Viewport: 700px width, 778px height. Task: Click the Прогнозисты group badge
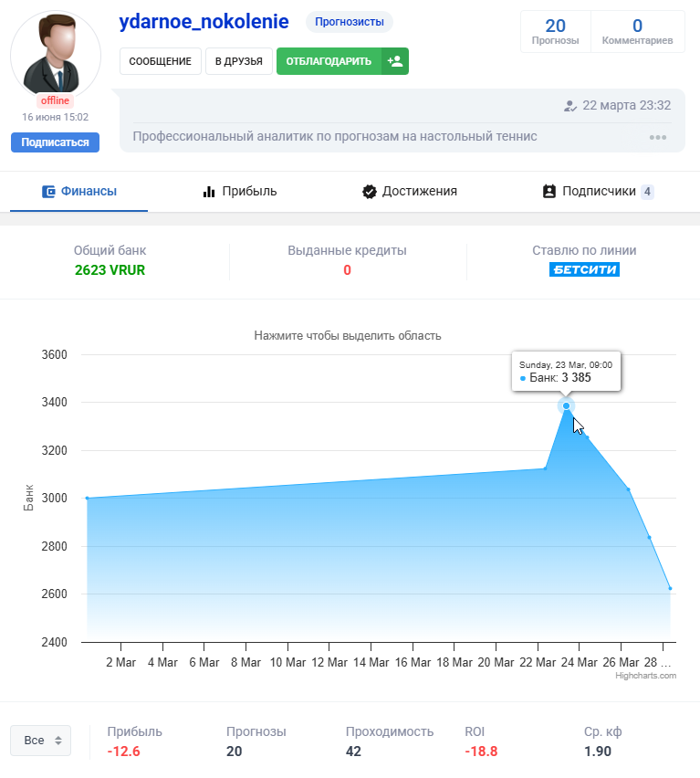coord(349,22)
